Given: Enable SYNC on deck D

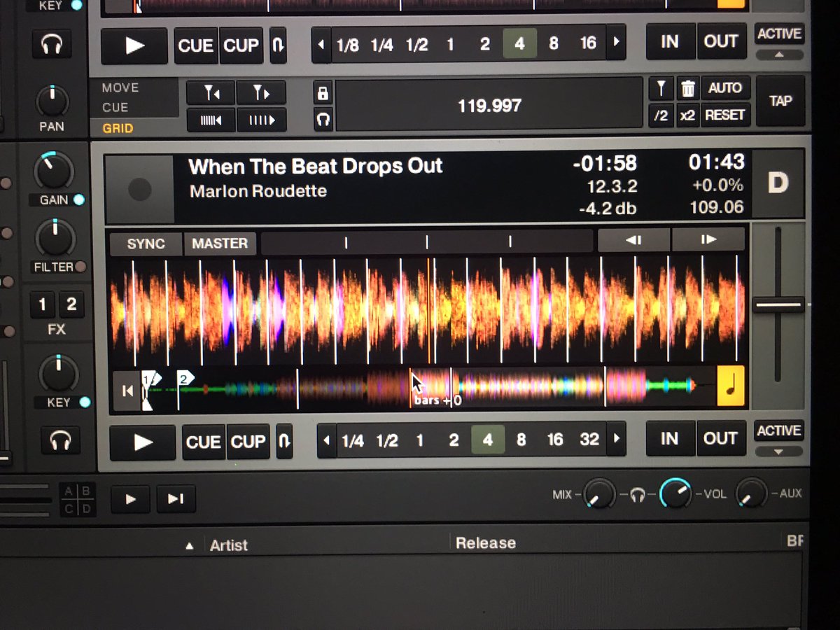Looking at the screenshot, I should tap(145, 244).
